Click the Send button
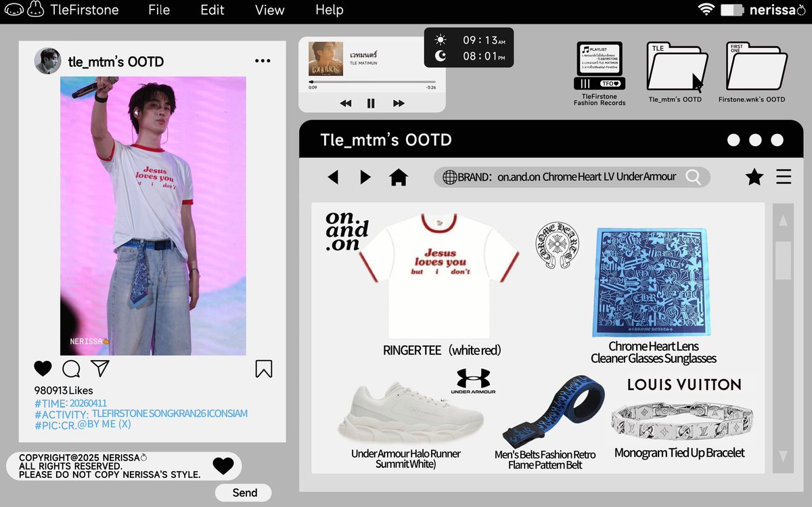The image size is (812, 507). point(244,493)
